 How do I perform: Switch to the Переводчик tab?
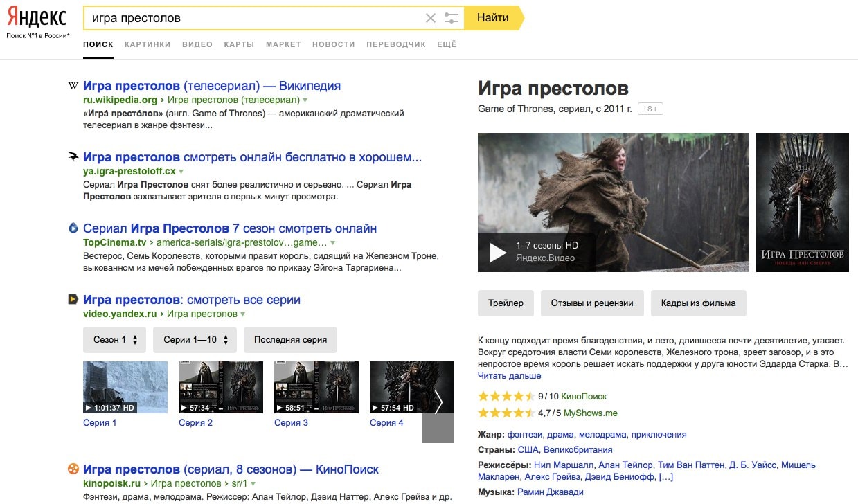click(x=396, y=44)
